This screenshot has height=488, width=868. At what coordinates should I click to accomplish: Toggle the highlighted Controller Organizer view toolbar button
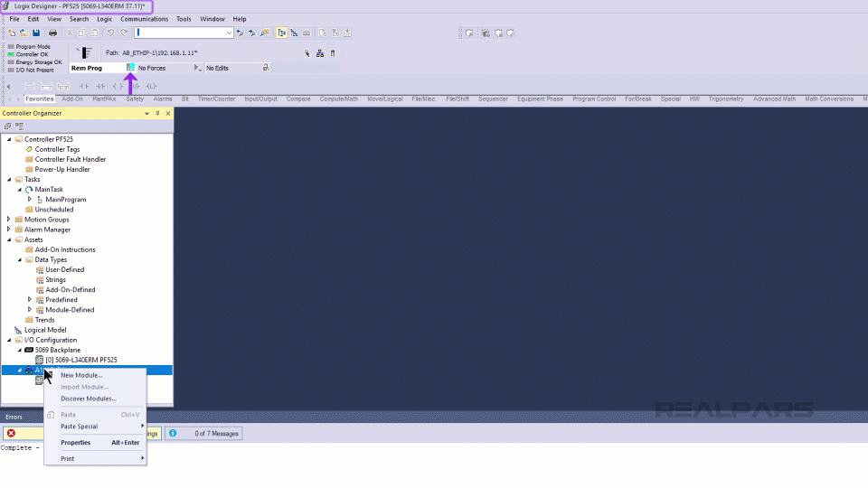click(x=282, y=33)
